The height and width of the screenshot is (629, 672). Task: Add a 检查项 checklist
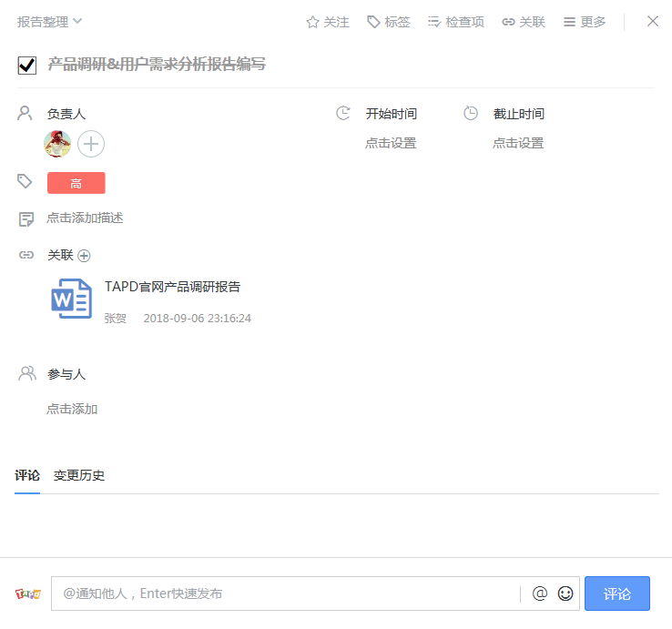pyautogui.click(x=455, y=22)
